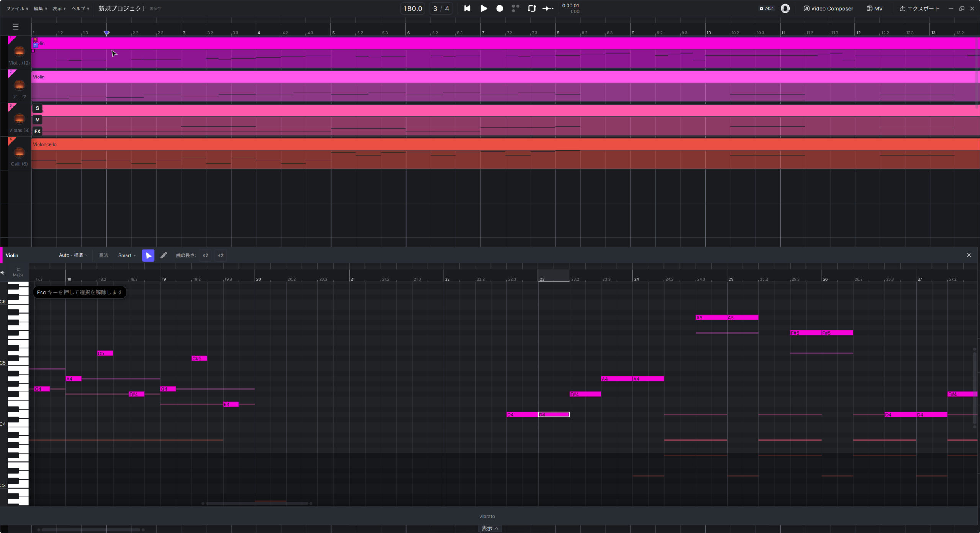The image size is (980, 533).
Task: Select the pencil draw tool
Action: [x=164, y=255]
